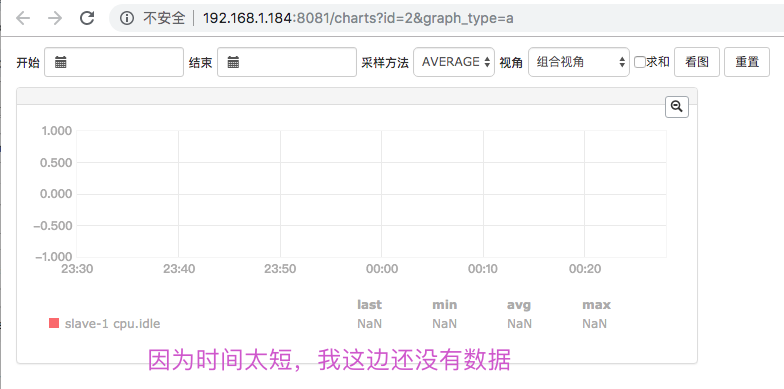Open the AVERAGE sampling method dropdown
784x389 pixels.
tap(454, 62)
